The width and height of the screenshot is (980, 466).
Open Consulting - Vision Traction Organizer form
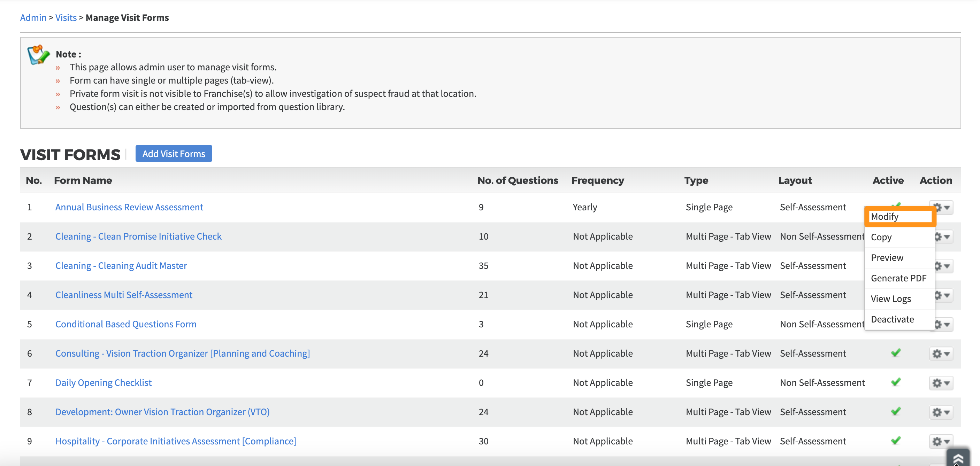click(183, 354)
